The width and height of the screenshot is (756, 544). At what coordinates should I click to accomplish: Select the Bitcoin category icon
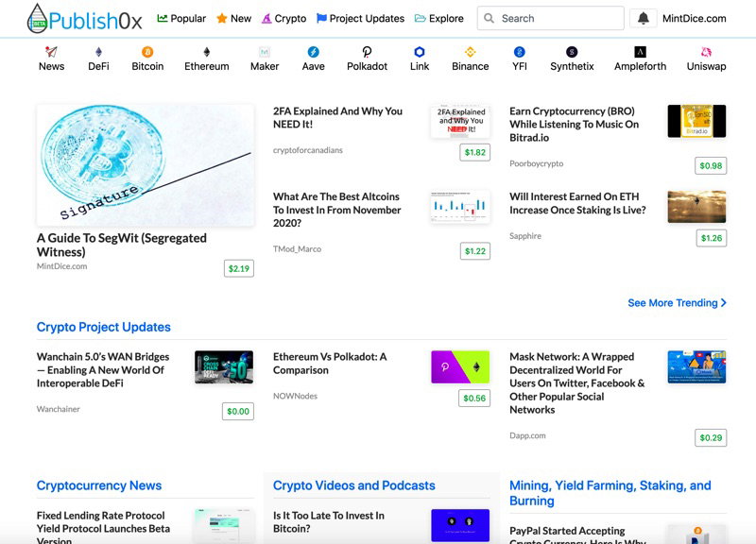coord(147,52)
